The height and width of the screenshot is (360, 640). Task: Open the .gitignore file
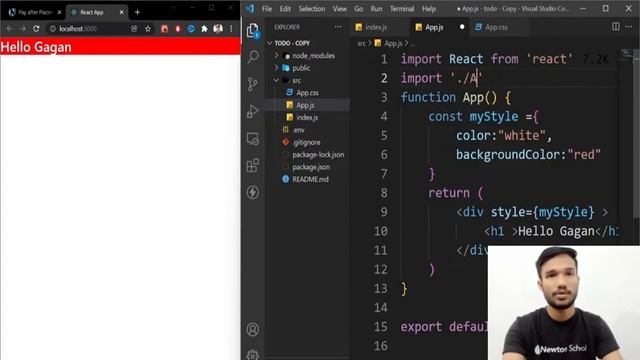click(x=307, y=142)
